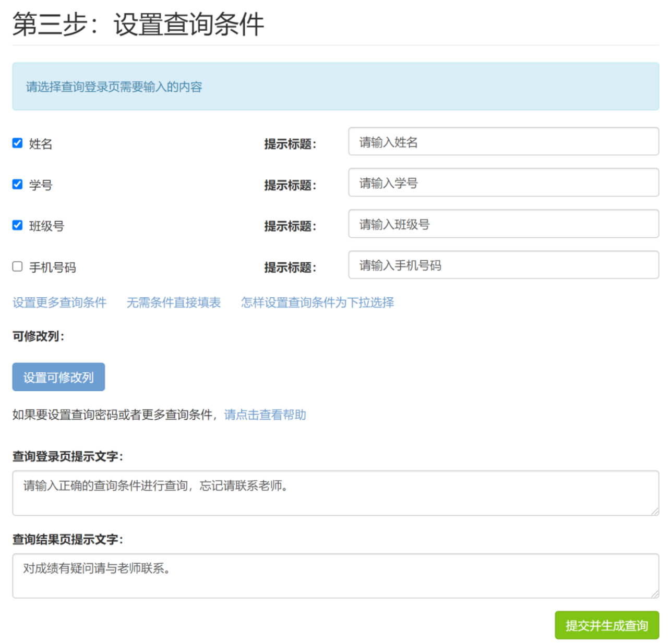
Task: Click the resize handle of result hint textarea
Action: click(655, 594)
